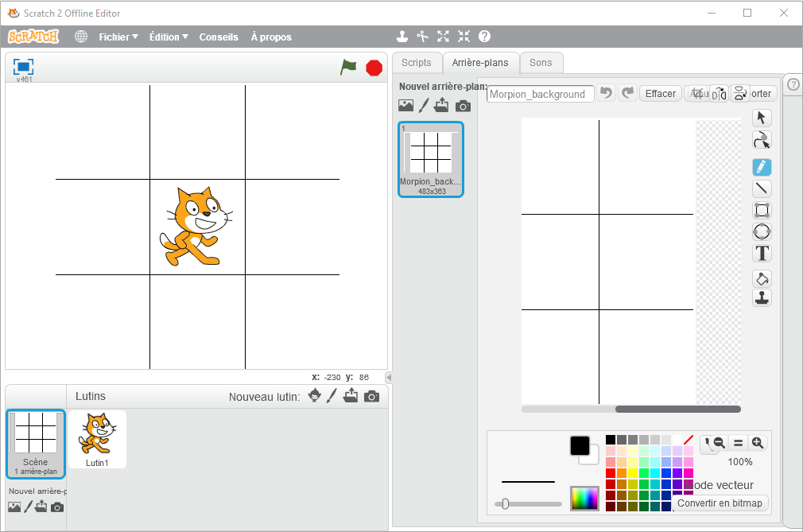Open the Édition dropdown menu
Viewport: 803px width, 532px height.
click(169, 37)
